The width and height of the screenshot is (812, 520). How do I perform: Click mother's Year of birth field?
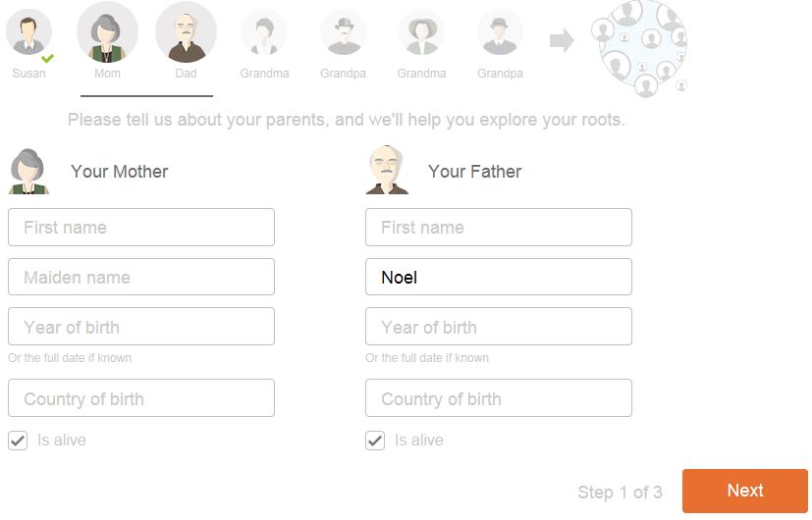pyautogui.click(x=141, y=328)
